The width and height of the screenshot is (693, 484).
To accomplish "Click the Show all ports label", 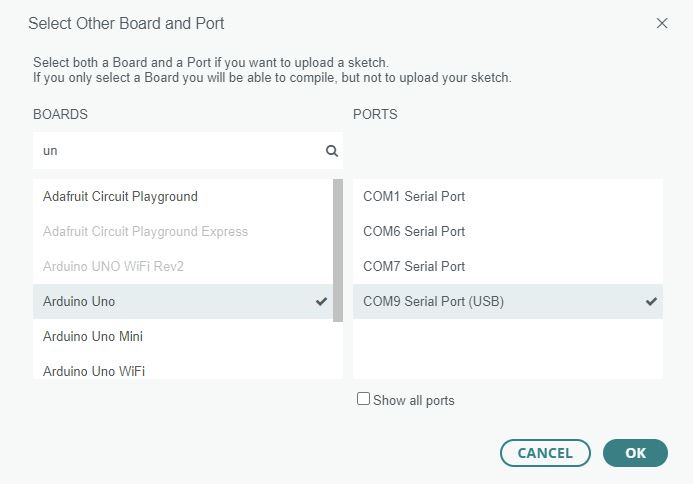I will point(414,400).
